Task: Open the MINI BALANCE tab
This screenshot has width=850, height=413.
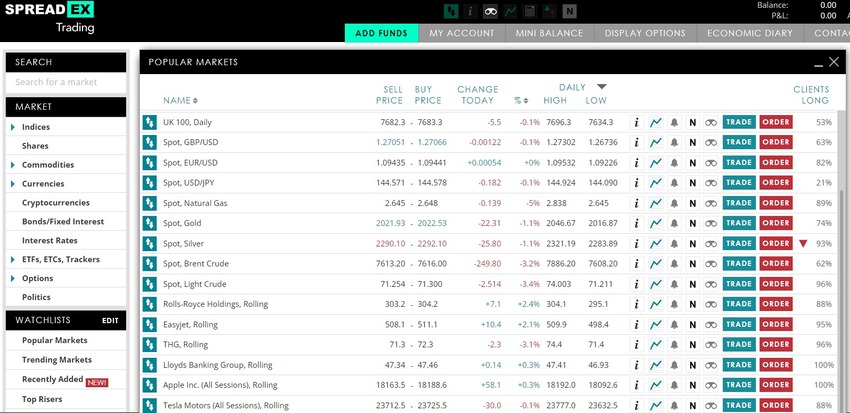Action: pos(549,33)
